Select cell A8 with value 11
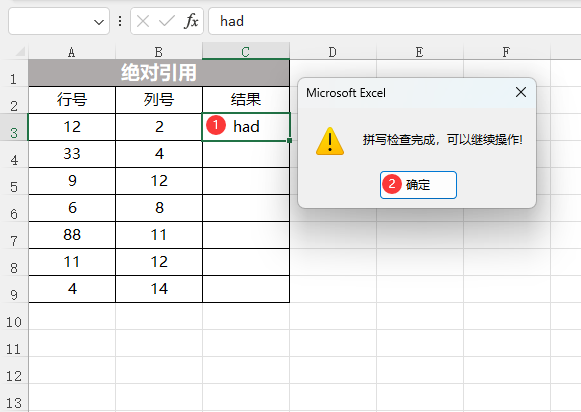581x412 pixels. tap(72, 262)
